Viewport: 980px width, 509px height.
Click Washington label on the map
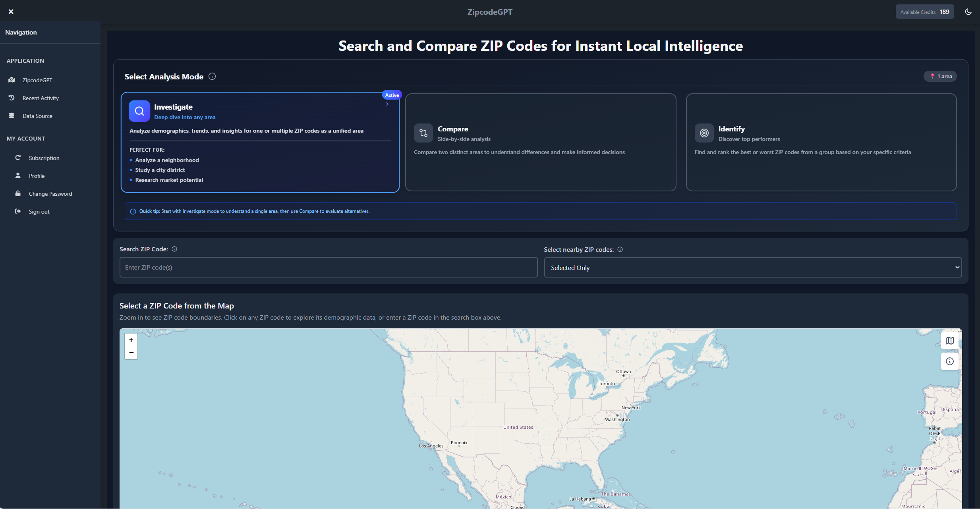(x=617, y=419)
